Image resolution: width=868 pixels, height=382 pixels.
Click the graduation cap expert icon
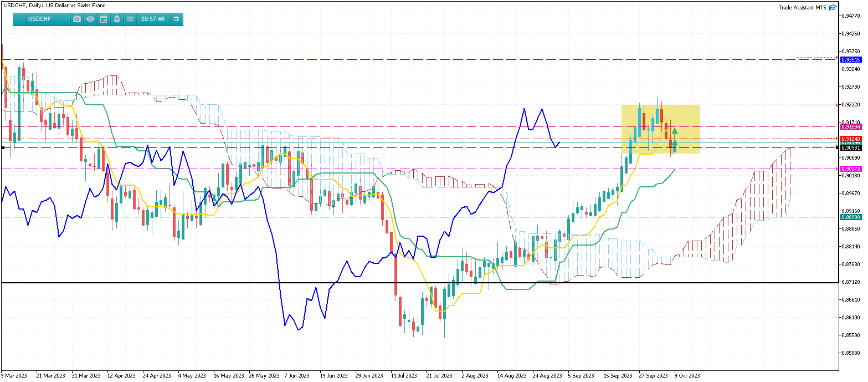pyautogui.click(x=833, y=8)
